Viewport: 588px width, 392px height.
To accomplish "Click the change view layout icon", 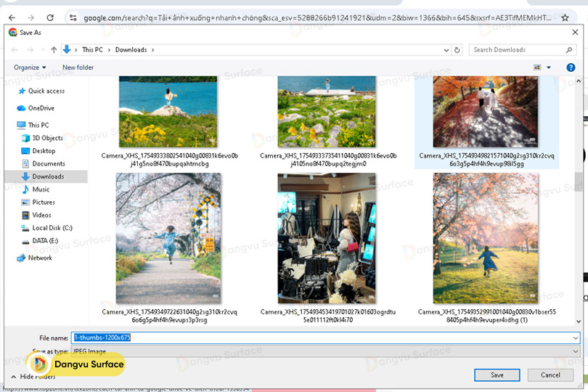I will coord(538,68).
